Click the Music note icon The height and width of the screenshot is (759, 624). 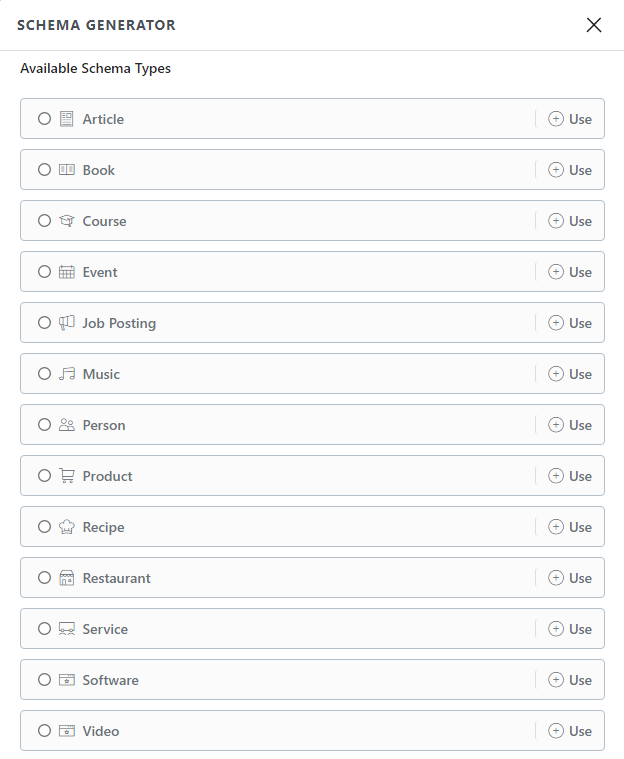[x=67, y=374]
